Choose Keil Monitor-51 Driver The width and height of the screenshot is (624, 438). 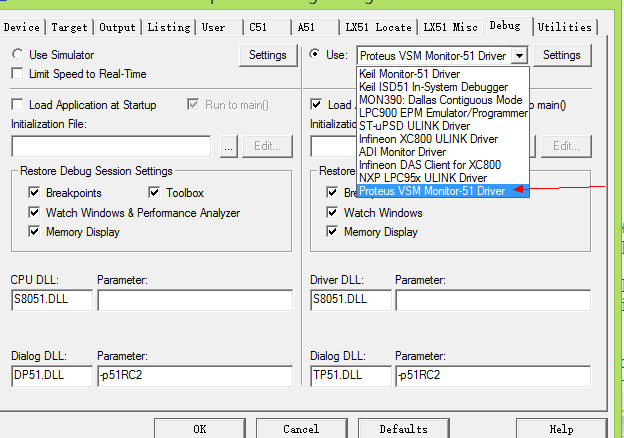[443, 74]
